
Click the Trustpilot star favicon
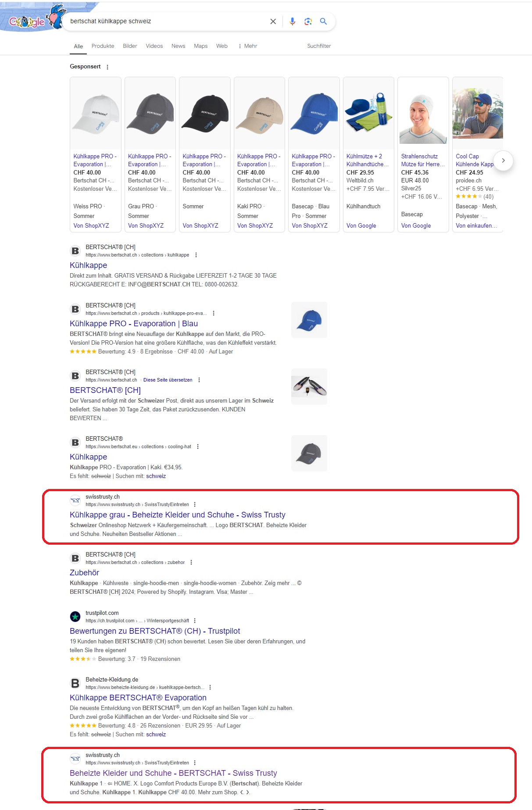75,617
